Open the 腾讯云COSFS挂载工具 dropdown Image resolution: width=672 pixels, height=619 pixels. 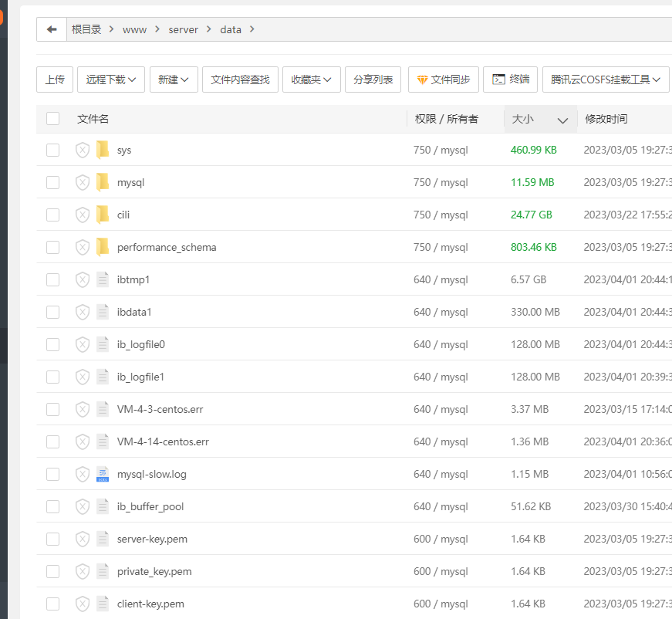tap(606, 79)
